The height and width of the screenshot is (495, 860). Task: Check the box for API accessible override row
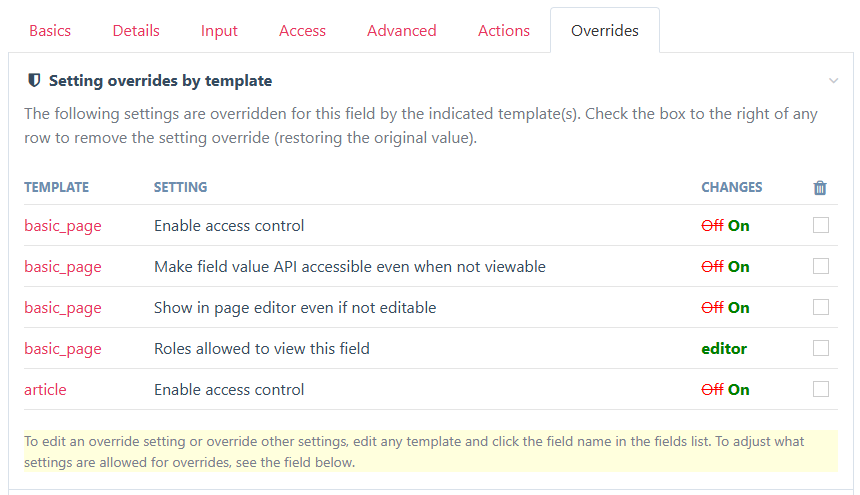point(821,266)
